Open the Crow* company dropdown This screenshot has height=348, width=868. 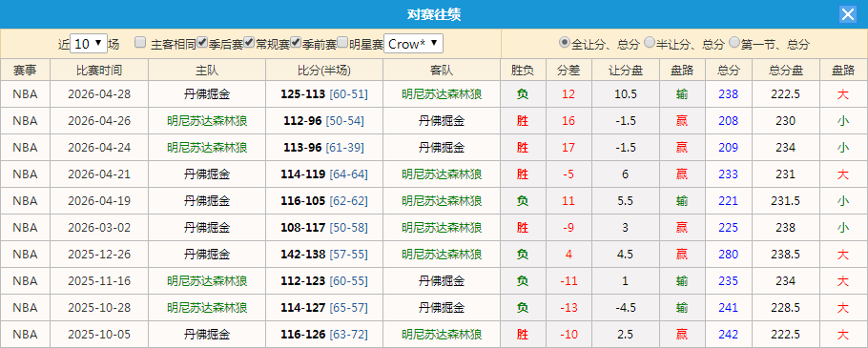[x=414, y=44]
